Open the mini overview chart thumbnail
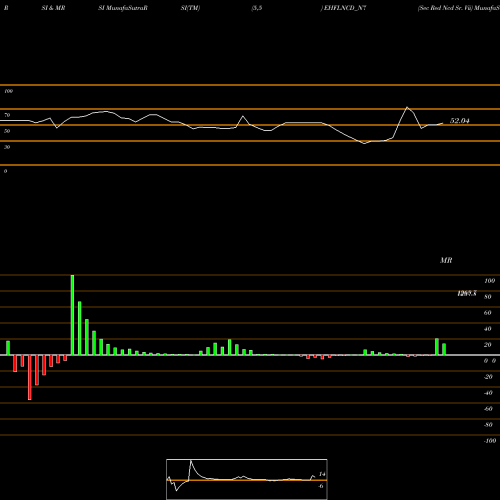The width and height of the screenshot is (500, 500). pos(247,479)
